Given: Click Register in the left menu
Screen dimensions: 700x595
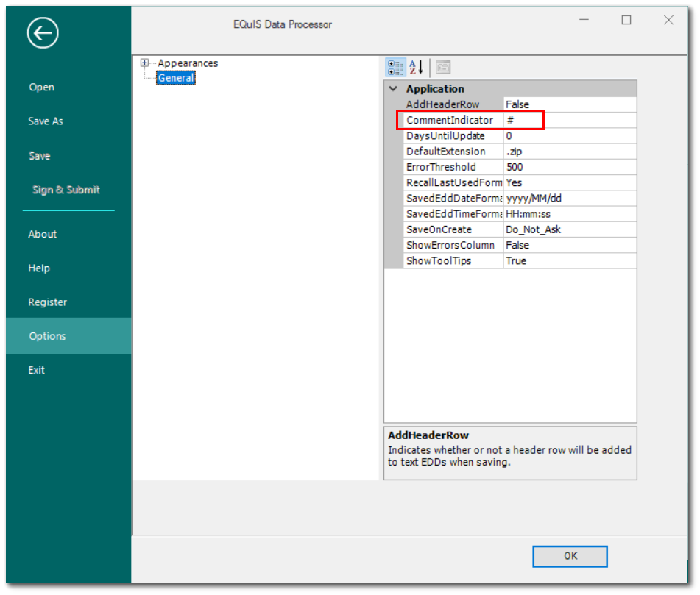Looking at the screenshot, I should click(48, 302).
